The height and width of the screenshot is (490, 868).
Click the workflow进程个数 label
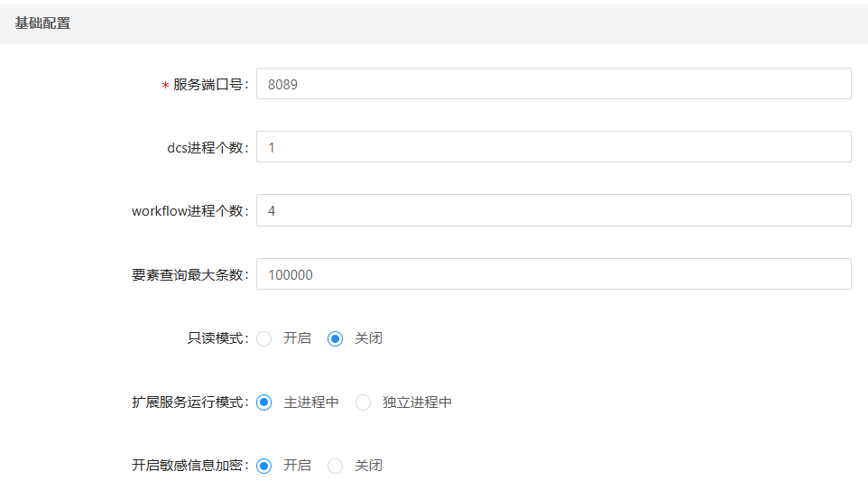[x=189, y=211]
